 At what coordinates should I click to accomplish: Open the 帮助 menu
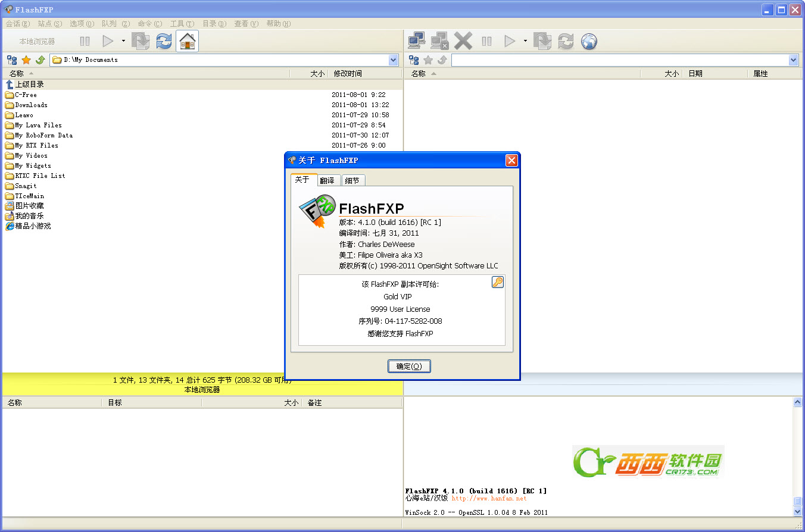coord(279,24)
